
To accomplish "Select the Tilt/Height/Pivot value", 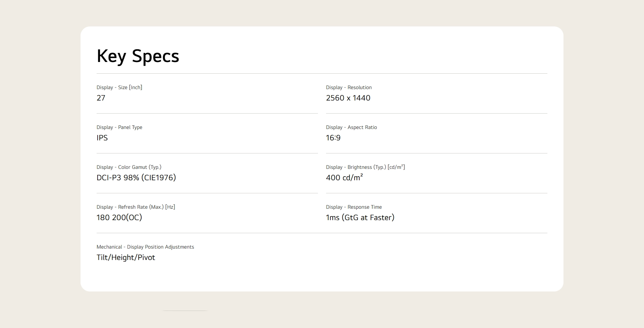I will tap(126, 258).
